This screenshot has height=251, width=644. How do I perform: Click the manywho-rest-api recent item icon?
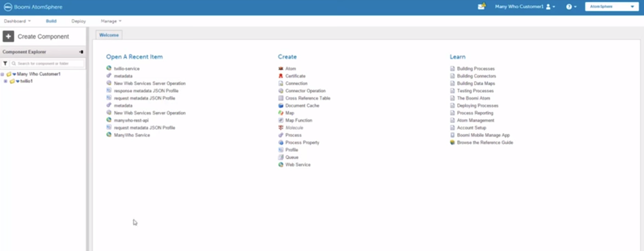pyautogui.click(x=109, y=120)
